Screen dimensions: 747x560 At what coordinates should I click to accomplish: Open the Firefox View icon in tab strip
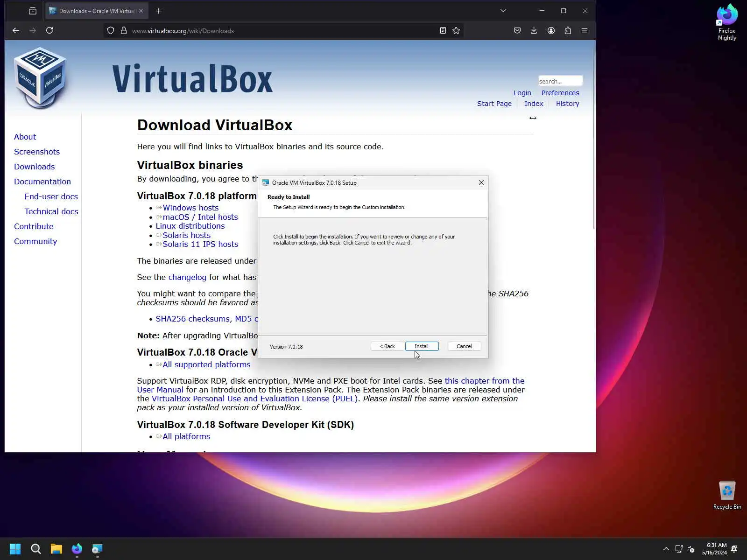pyautogui.click(x=33, y=11)
